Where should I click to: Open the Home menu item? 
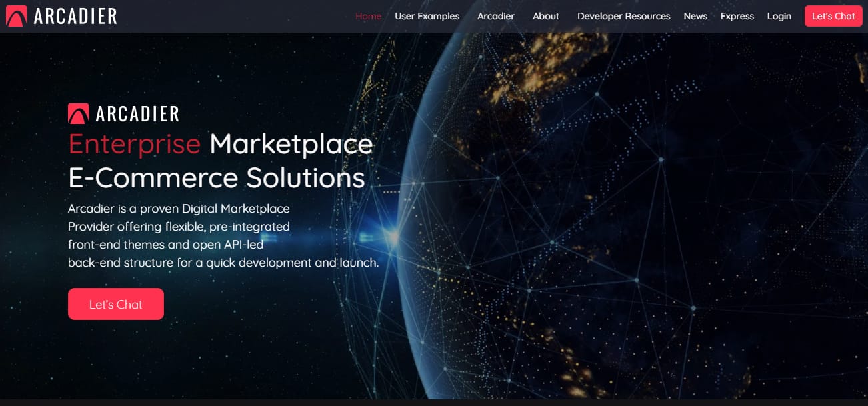point(368,16)
